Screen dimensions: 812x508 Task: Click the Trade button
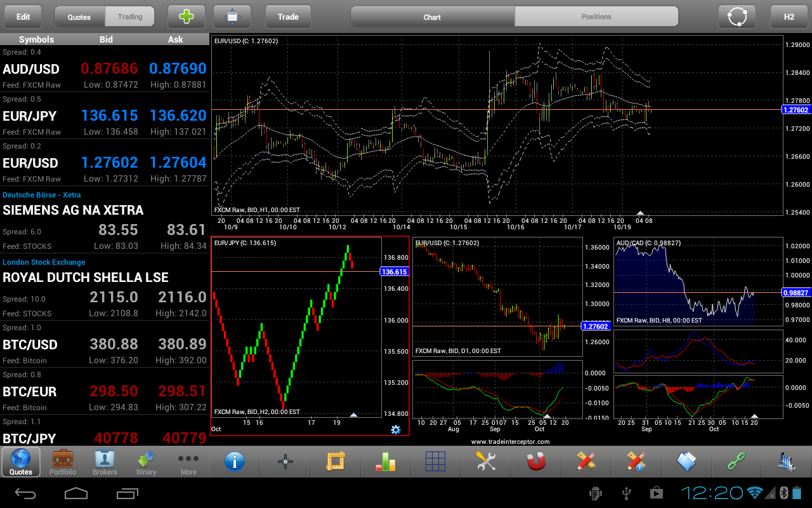point(288,17)
